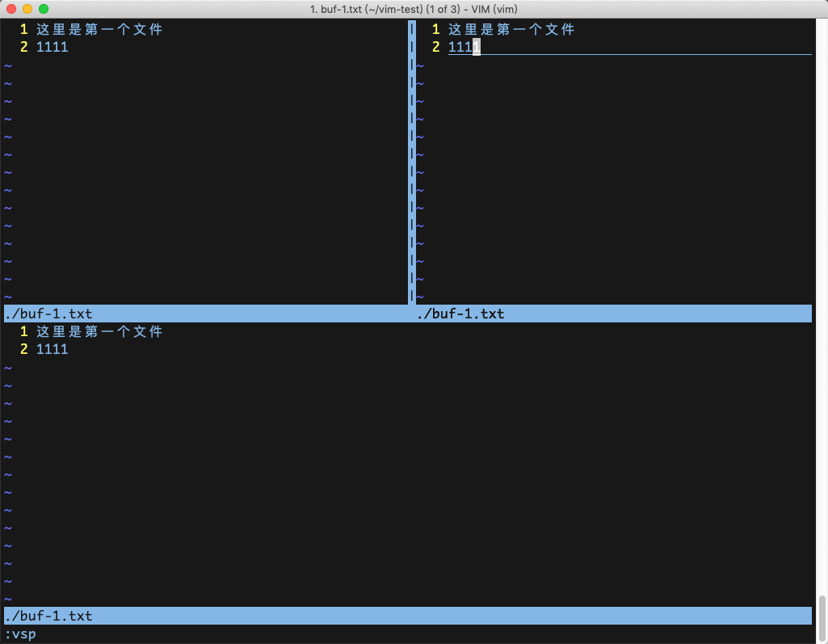
Task: Click line number 1 in bottom pane
Action: pos(23,332)
